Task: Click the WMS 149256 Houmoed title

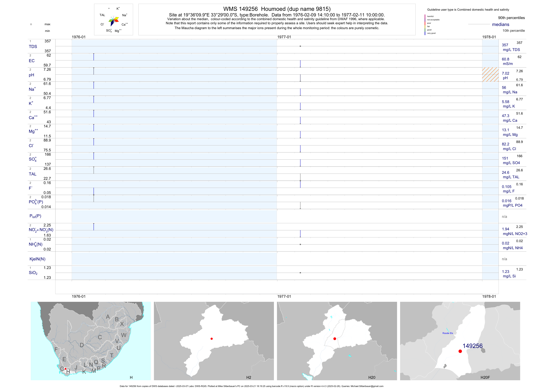Action: [x=277, y=9]
